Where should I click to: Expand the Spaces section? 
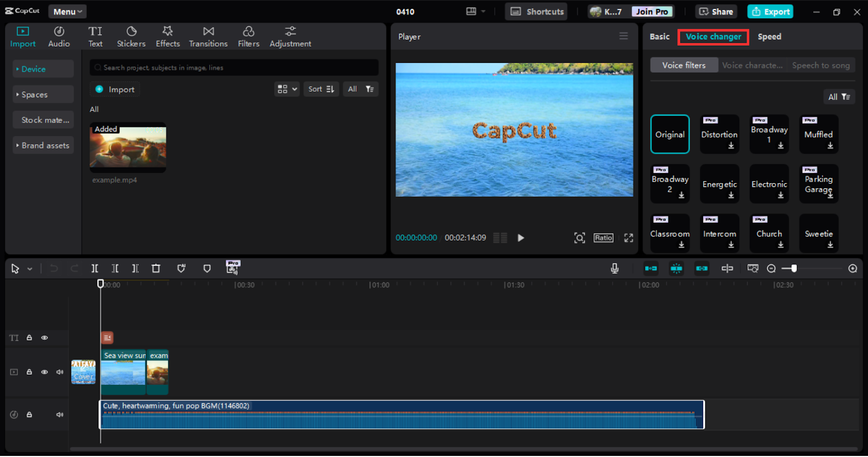43,94
